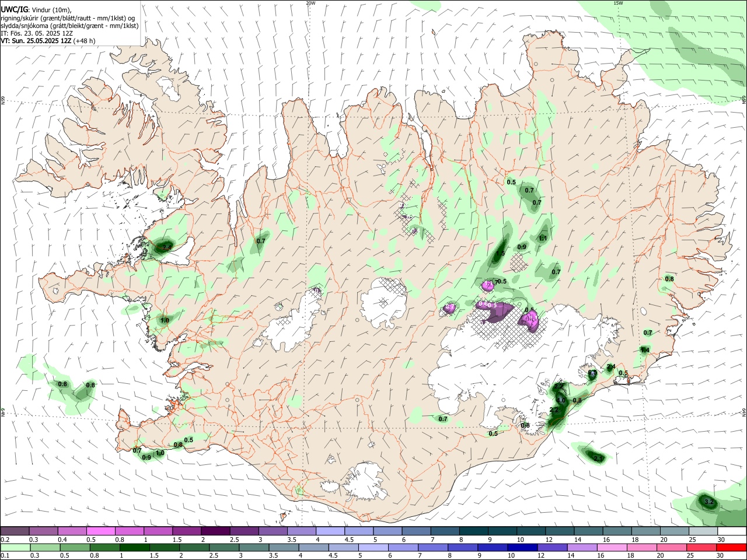The width and height of the screenshot is (747, 560).
Task: Click the UWC/IG title text
Action: 13,9
